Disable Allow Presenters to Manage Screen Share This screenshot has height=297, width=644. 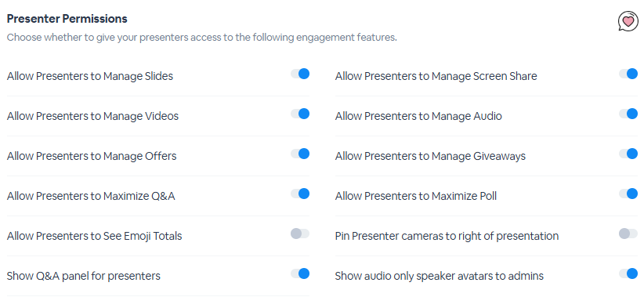[628, 74]
